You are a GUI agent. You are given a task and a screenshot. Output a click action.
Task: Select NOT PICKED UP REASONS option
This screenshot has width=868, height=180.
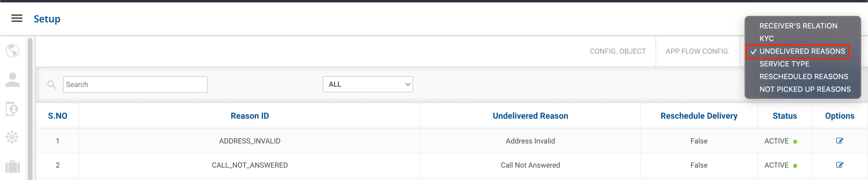805,89
